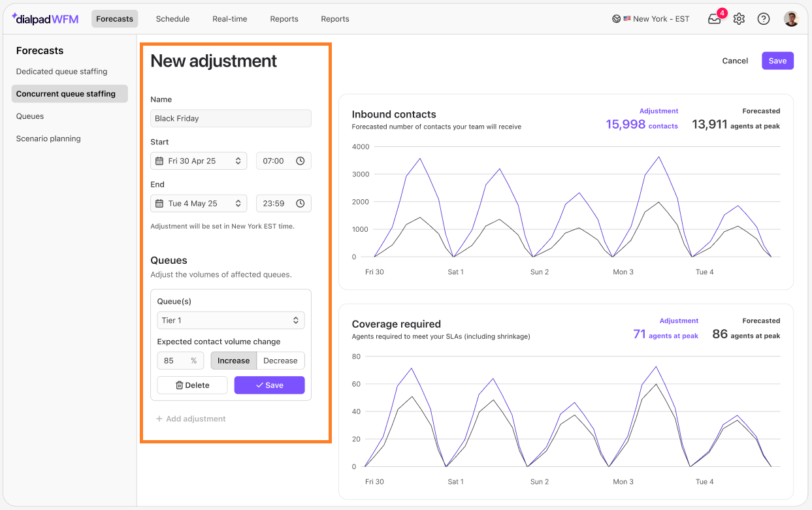This screenshot has height=510, width=812.
Task: Click the globe timezone icon
Action: tap(616, 19)
